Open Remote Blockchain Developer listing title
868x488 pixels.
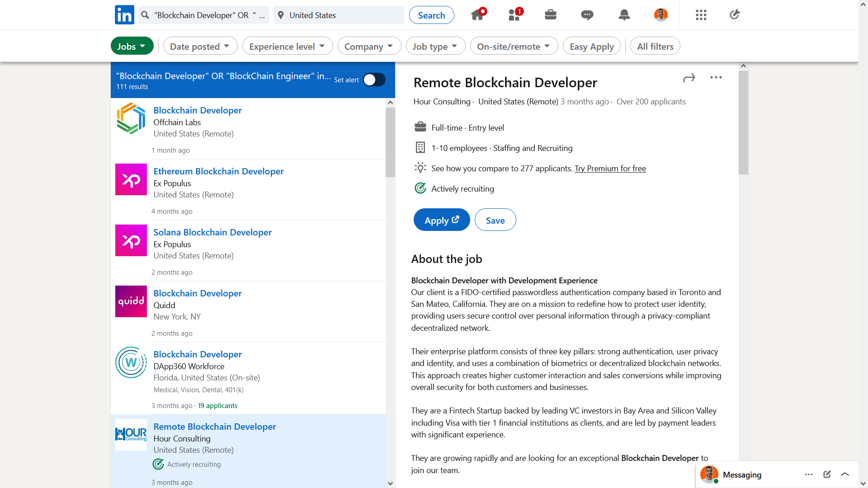click(x=215, y=427)
